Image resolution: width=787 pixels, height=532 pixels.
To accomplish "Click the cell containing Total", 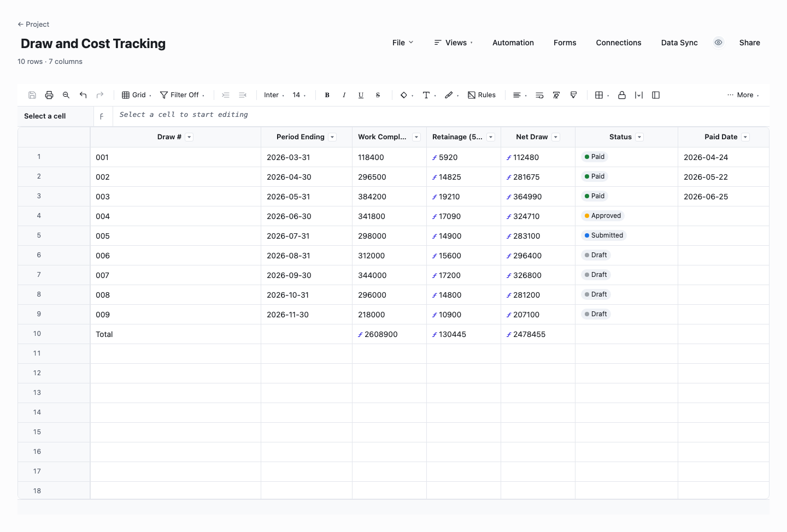I will click(x=175, y=334).
